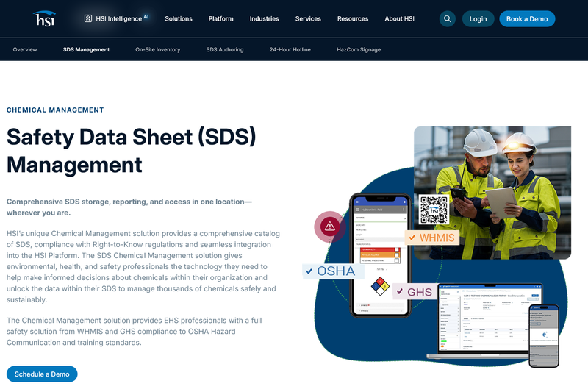The height and width of the screenshot is (392, 588).
Task: Click the workers with tablet photo
Action: (x=492, y=193)
